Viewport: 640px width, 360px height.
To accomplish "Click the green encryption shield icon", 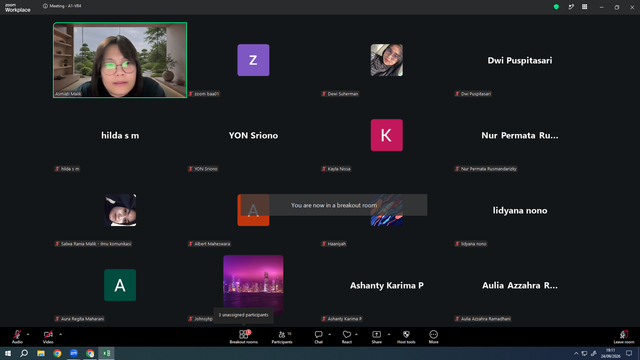I will [x=556, y=7].
